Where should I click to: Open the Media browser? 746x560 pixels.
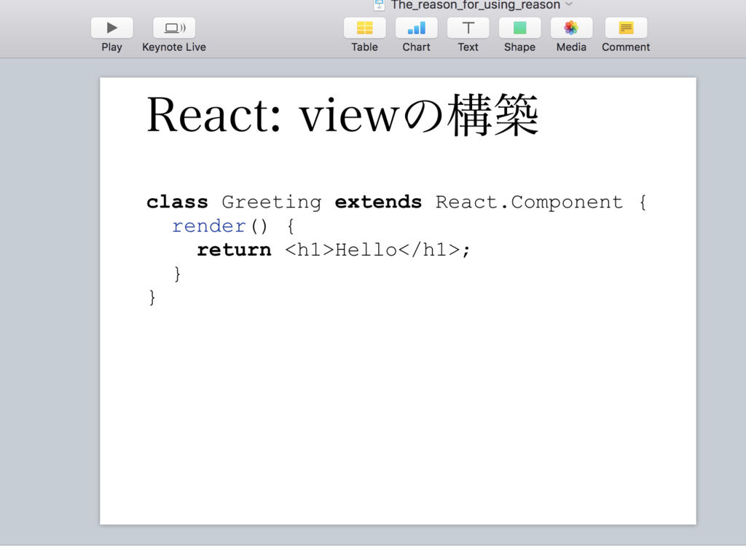(571, 28)
